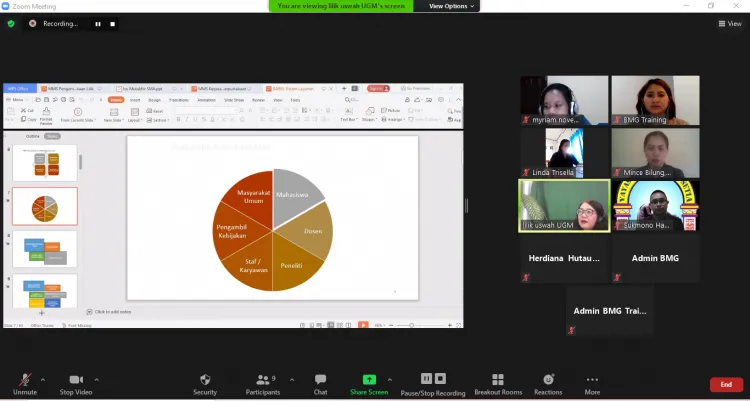
Task: Click Picture in WPS ribbon
Action: coord(391,111)
